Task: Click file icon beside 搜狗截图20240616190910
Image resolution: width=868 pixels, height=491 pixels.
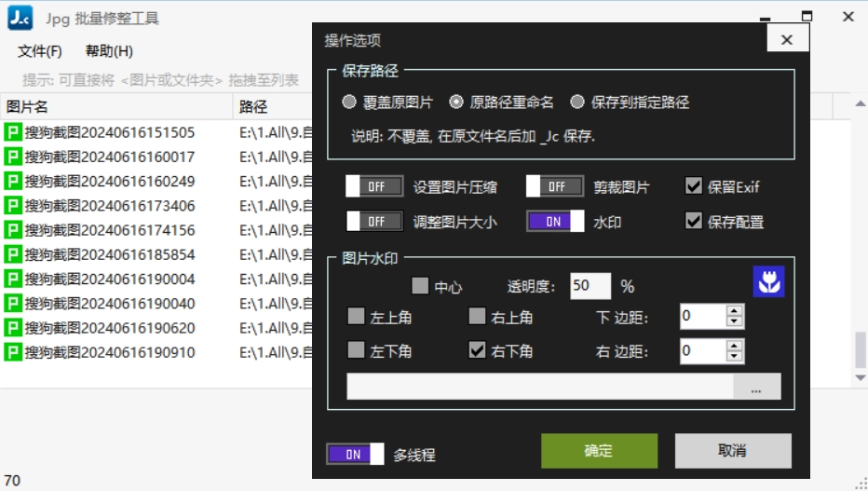Action: [x=13, y=352]
